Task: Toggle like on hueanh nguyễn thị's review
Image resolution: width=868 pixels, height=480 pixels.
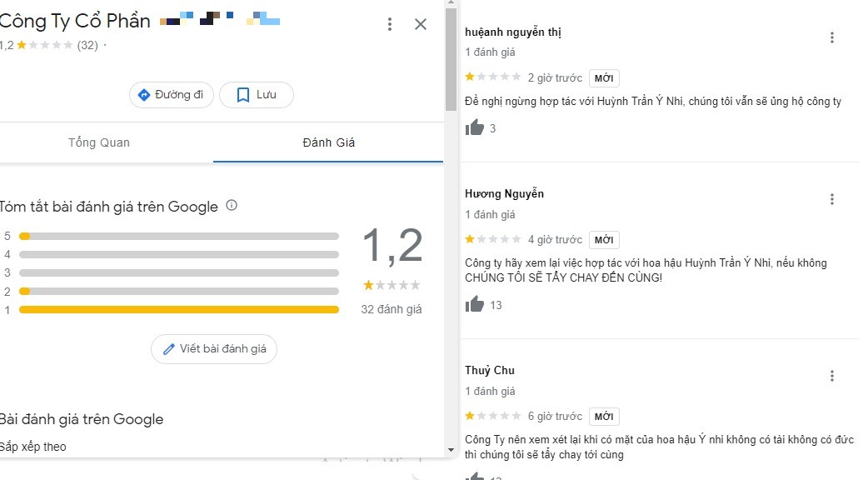Action: point(476,127)
